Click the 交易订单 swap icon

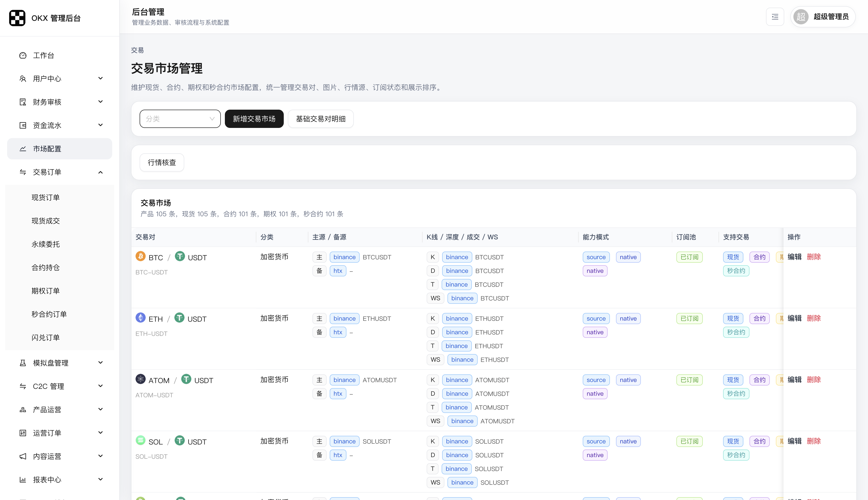point(23,172)
